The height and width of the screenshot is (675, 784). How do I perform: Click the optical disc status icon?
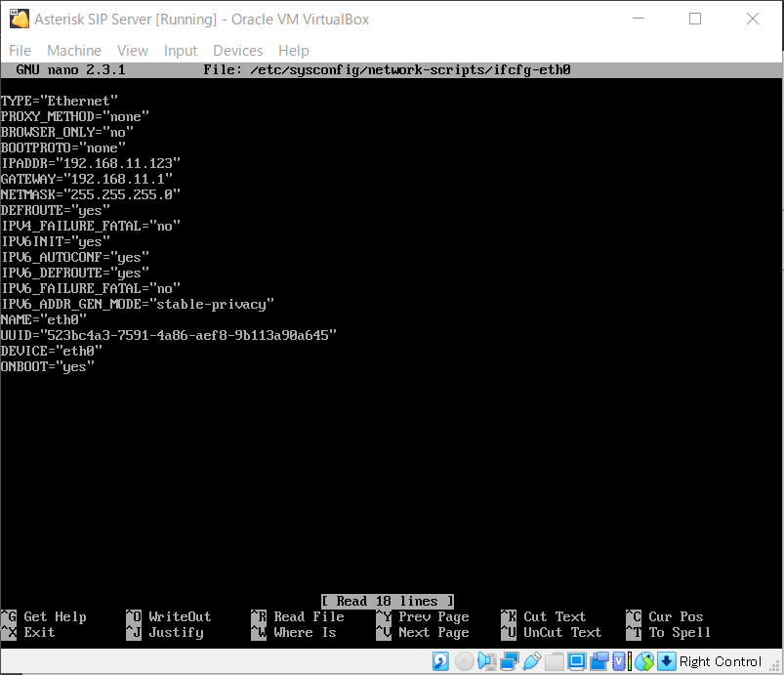[464, 661]
